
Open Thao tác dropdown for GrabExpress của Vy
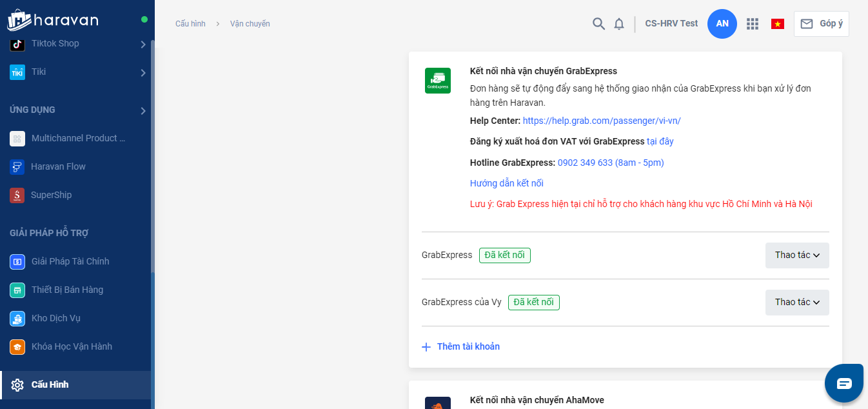[797, 303]
